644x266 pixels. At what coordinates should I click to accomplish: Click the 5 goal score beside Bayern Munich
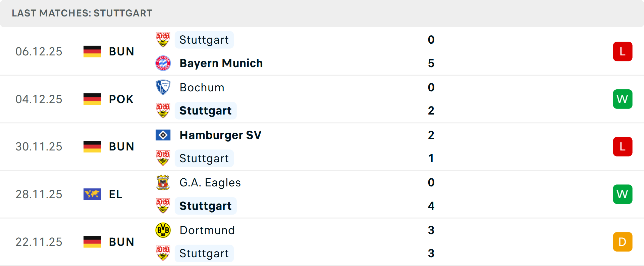431,63
